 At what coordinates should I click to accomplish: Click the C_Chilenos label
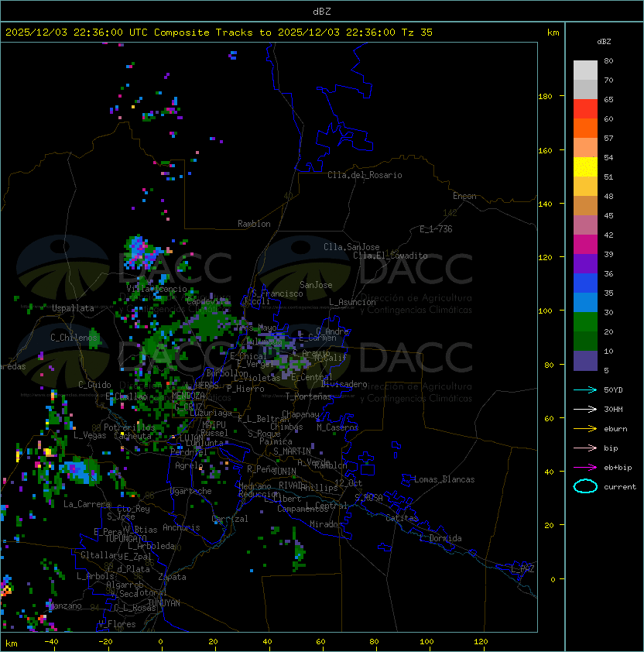tap(74, 337)
